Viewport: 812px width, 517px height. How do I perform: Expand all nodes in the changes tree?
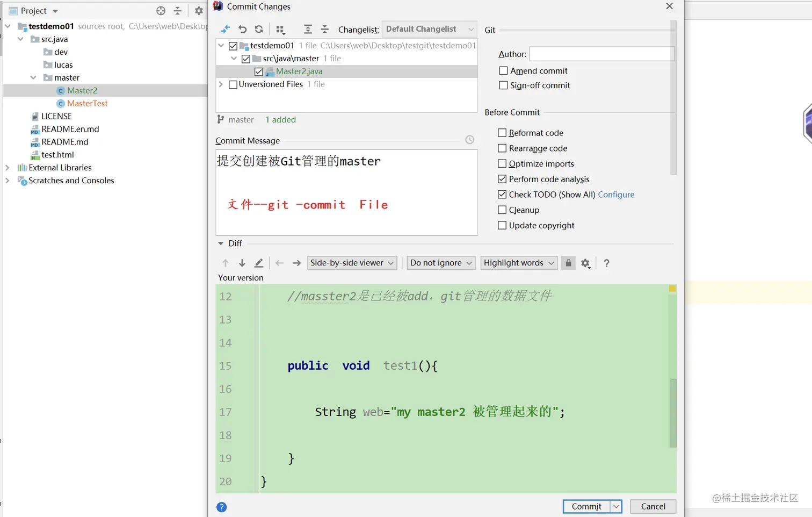308,29
